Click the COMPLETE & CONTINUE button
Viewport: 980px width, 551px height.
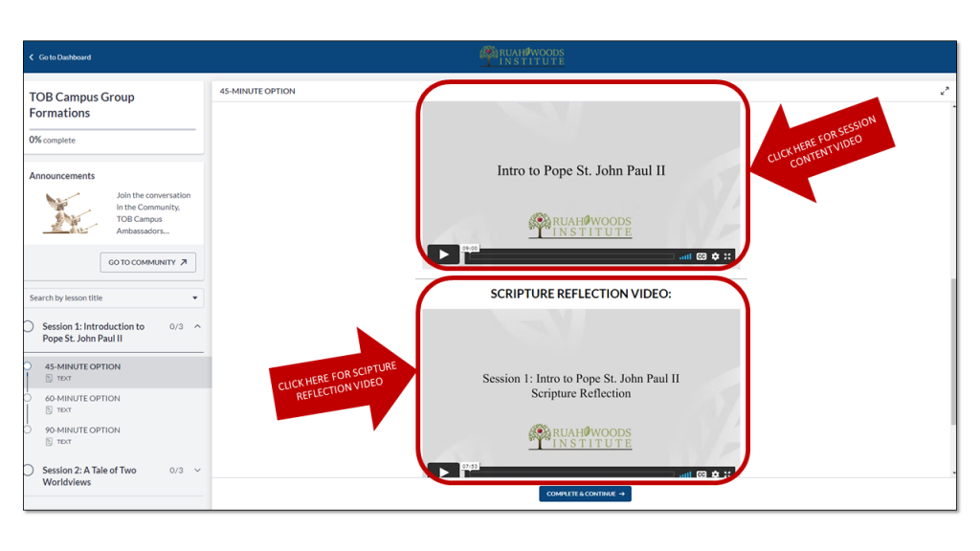click(585, 494)
